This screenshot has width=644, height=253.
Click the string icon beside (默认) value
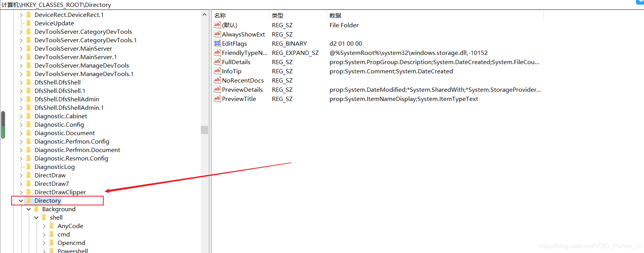click(x=217, y=25)
